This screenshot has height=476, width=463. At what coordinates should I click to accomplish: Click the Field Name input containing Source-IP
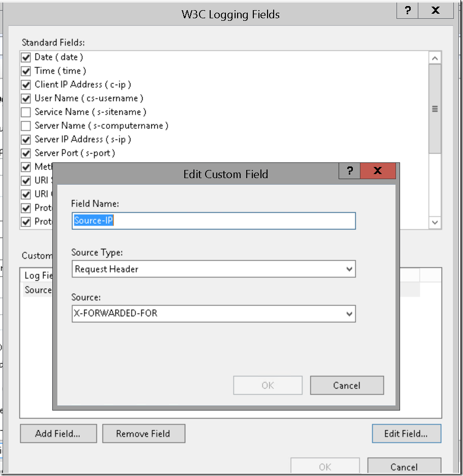click(x=213, y=221)
